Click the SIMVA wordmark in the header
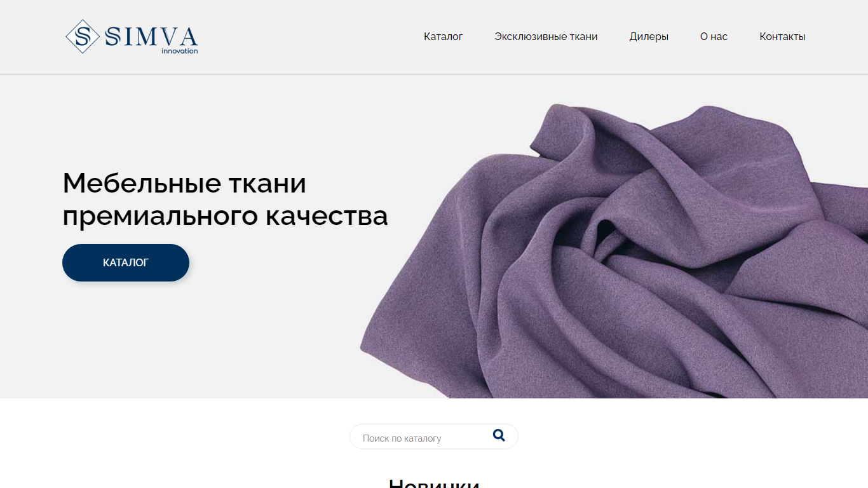868x488 pixels. tap(152, 37)
